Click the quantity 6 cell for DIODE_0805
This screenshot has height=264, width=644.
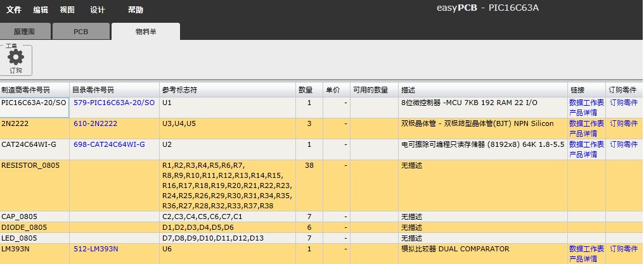pos(309,227)
